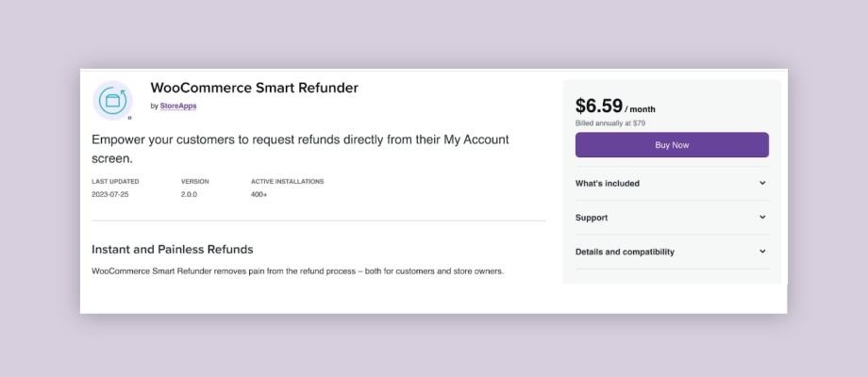
Task: Click the purple Buy Now button
Action: [672, 145]
